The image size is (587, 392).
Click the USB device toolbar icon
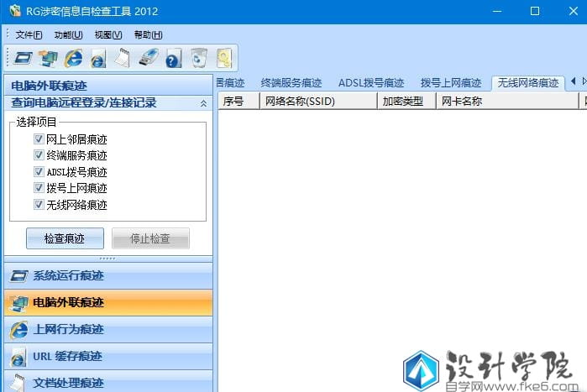pyautogui.click(x=149, y=58)
